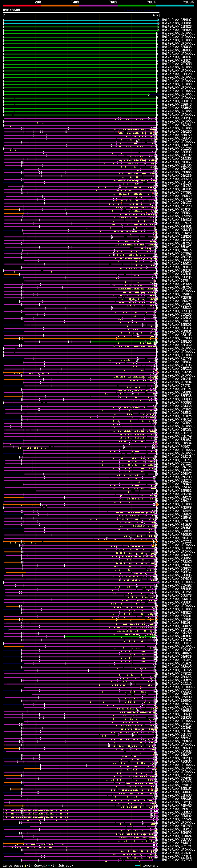Click the UniRef100_Q7T591 label
Image resolution: width=197 pixels, height=868 pixels.
click(177, 193)
